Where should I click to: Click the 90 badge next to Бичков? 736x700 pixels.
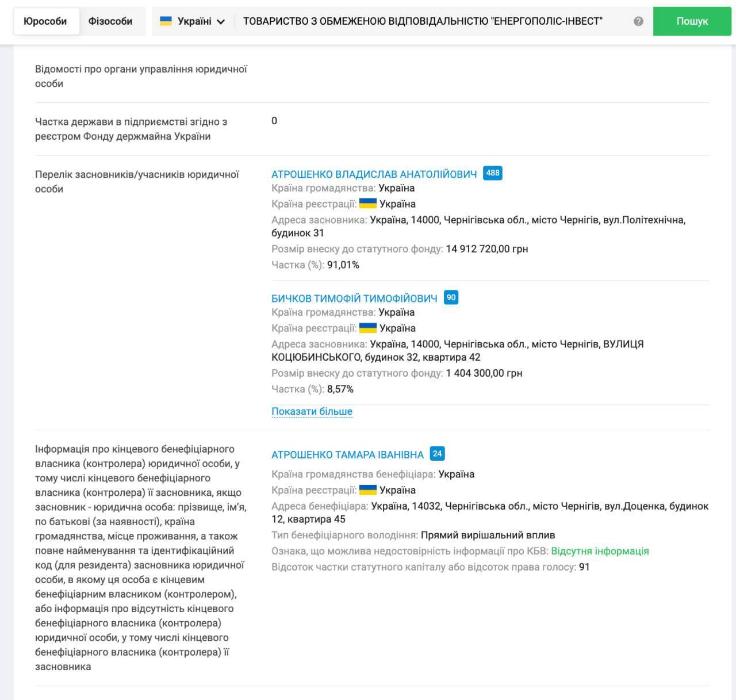451,297
